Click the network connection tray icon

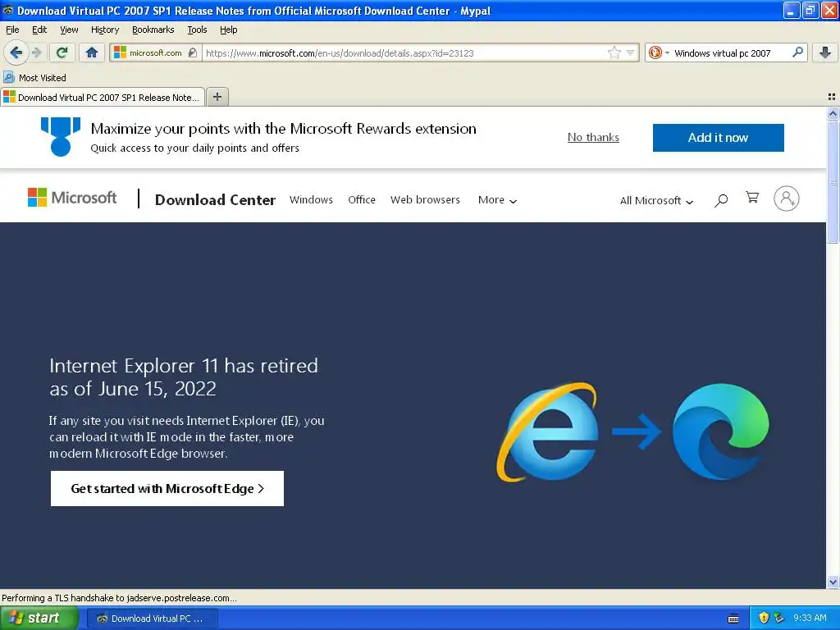click(779, 618)
